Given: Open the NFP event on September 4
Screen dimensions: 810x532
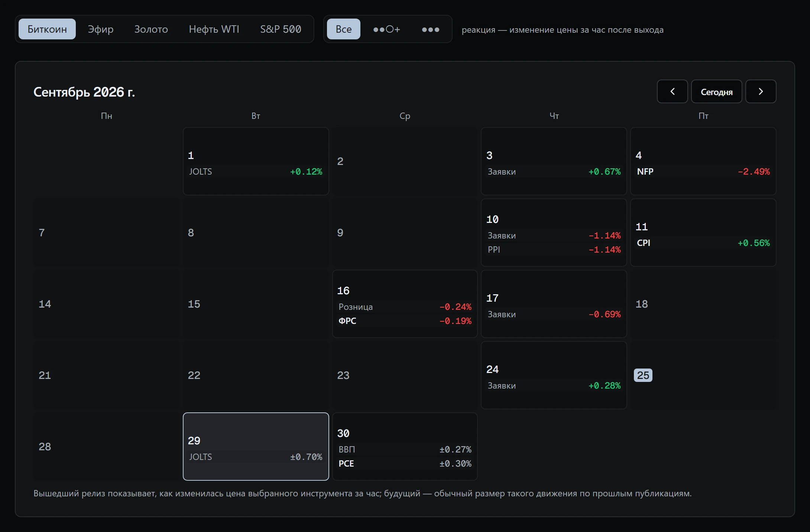Looking at the screenshot, I should 703,172.
